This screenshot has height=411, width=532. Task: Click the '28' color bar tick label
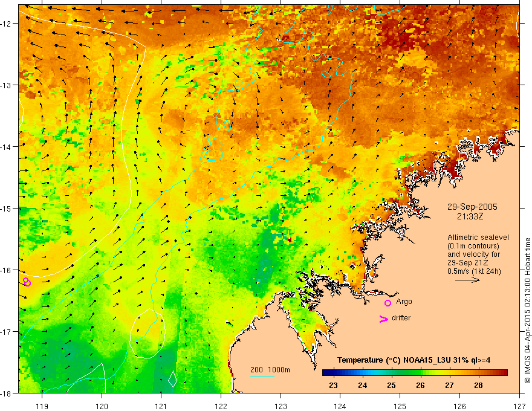478,385
